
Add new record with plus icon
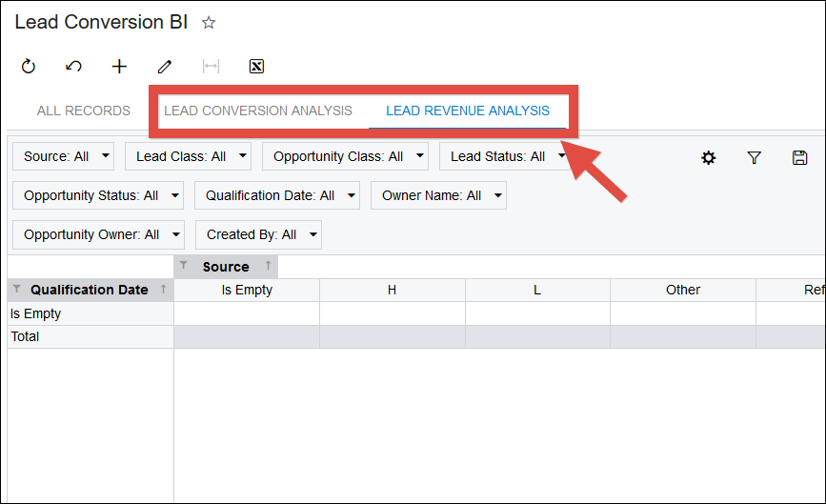[119, 67]
